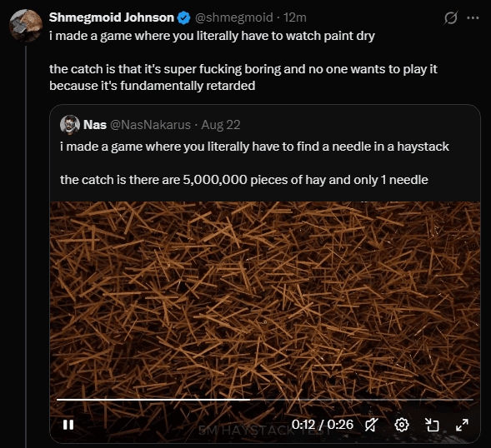Open the @NasNakarus handle

(150, 125)
